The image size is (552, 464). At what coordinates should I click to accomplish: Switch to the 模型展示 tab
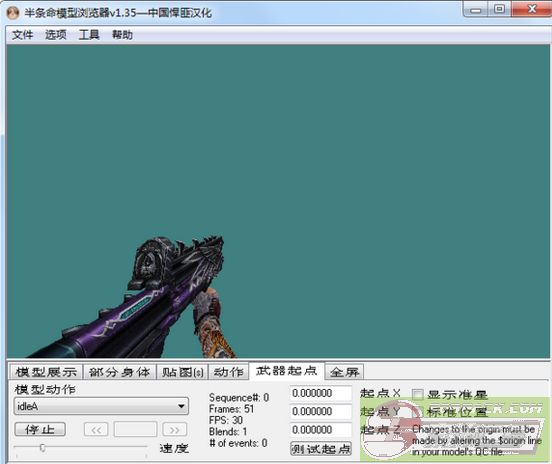pyautogui.click(x=46, y=372)
